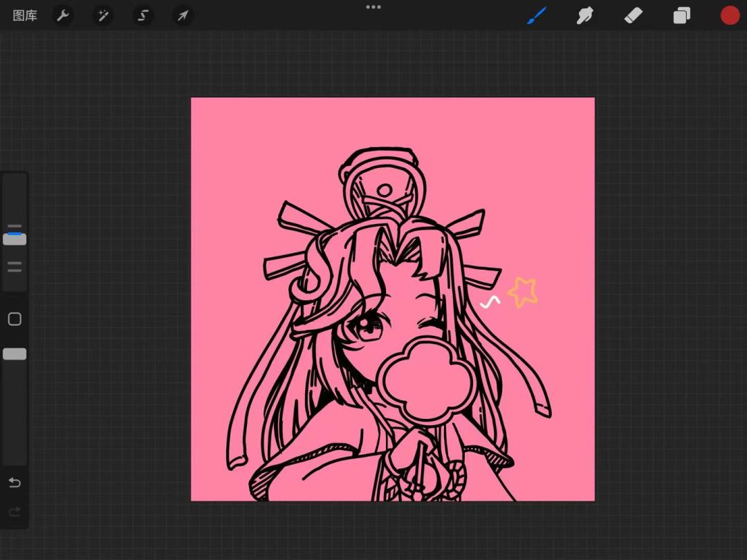Screen dimensions: 747x560
Task: Activate the Transform arrow tool
Action: click(183, 15)
